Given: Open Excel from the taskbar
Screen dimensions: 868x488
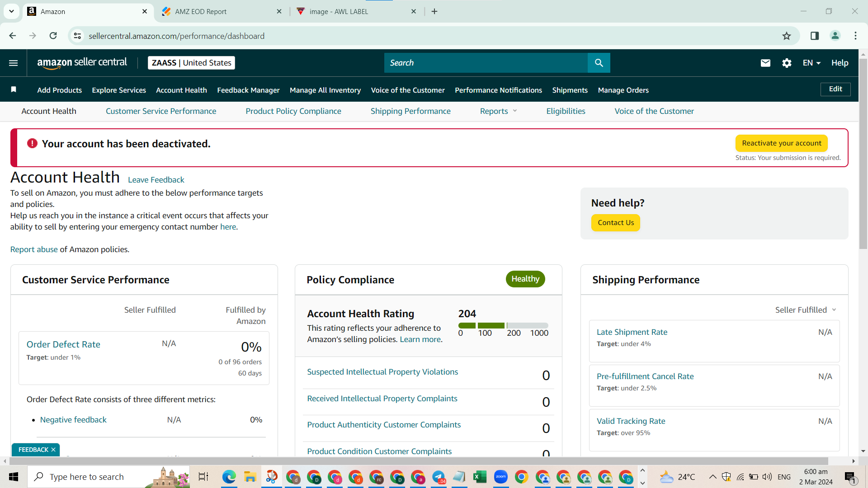Looking at the screenshot, I should click(480, 477).
